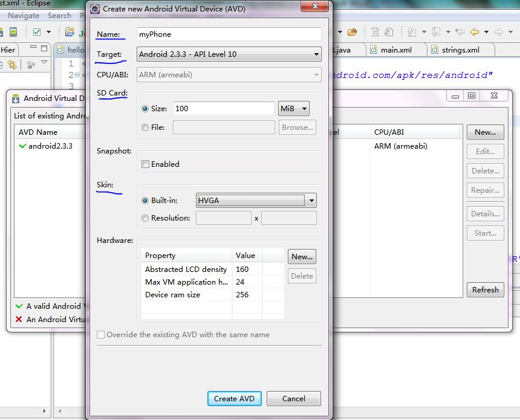Viewport: 520px width, 420px height.
Task: Click the Open Type folder toolbar icon
Action: tap(352, 32)
